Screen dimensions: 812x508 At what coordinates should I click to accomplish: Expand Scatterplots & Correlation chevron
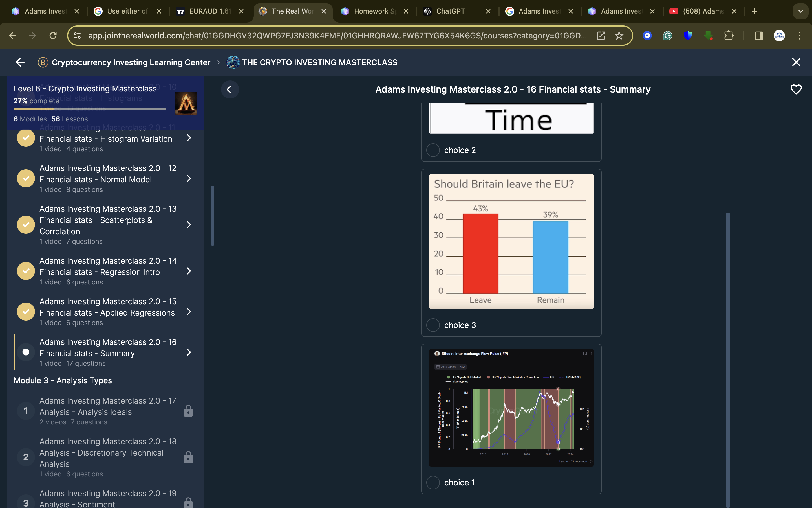(x=189, y=225)
